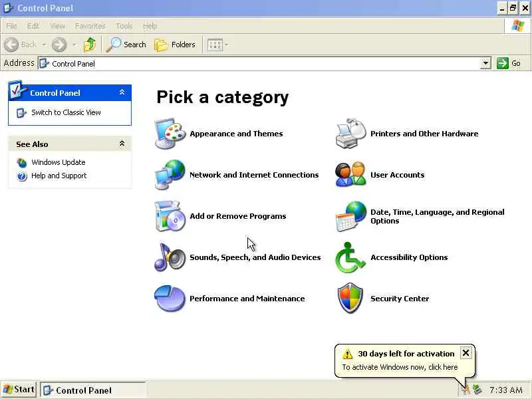Screen dimensions: 532x399
Task: Click the Printers and Other Hardware icon
Action: 351,134
